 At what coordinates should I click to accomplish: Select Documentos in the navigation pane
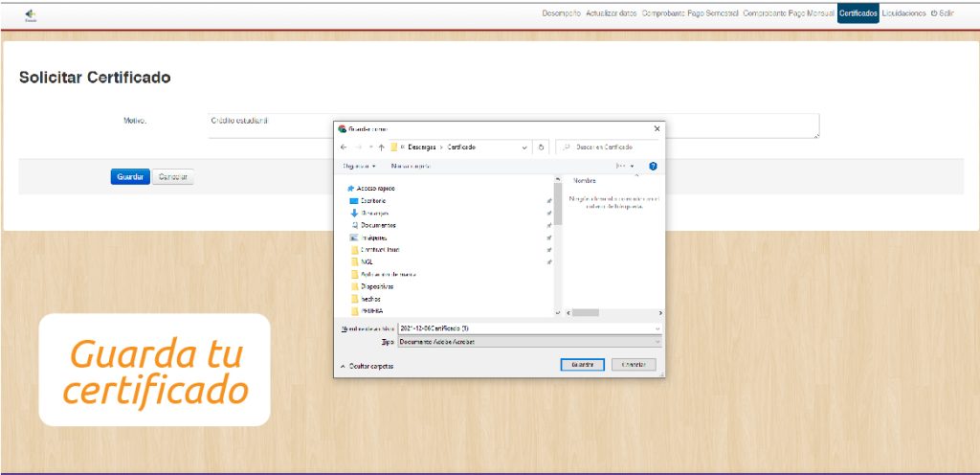pyautogui.click(x=378, y=225)
